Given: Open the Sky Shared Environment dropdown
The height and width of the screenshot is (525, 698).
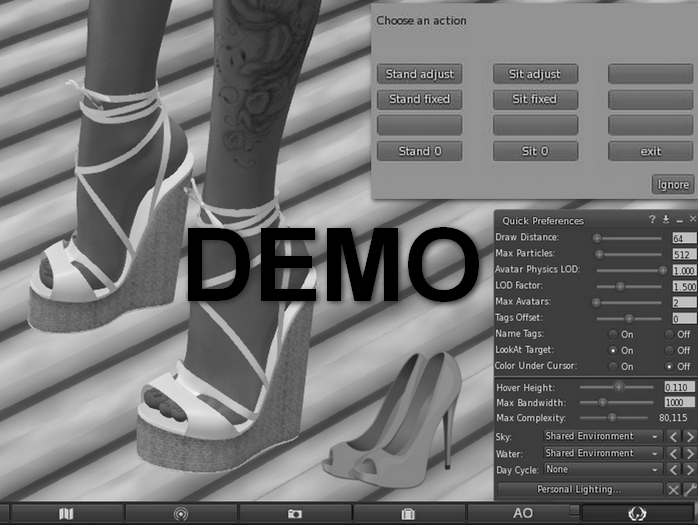Looking at the screenshot, I should click(603, 436).
